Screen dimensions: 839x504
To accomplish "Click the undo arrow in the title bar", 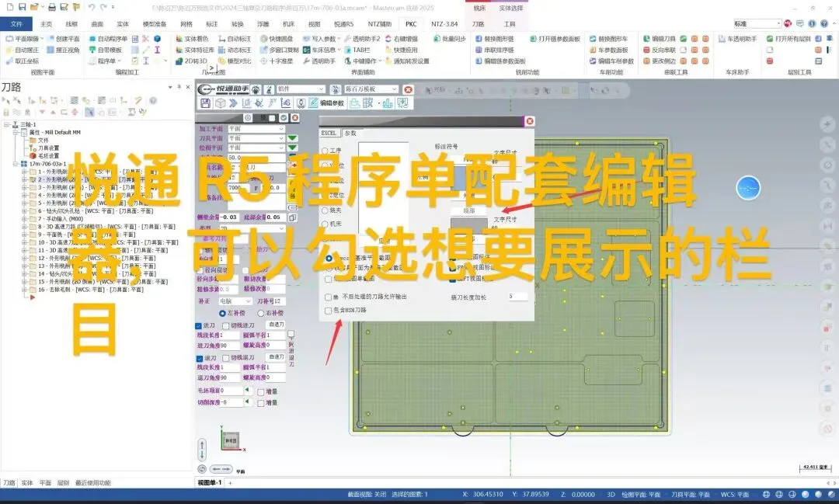I will pos(92,7).
